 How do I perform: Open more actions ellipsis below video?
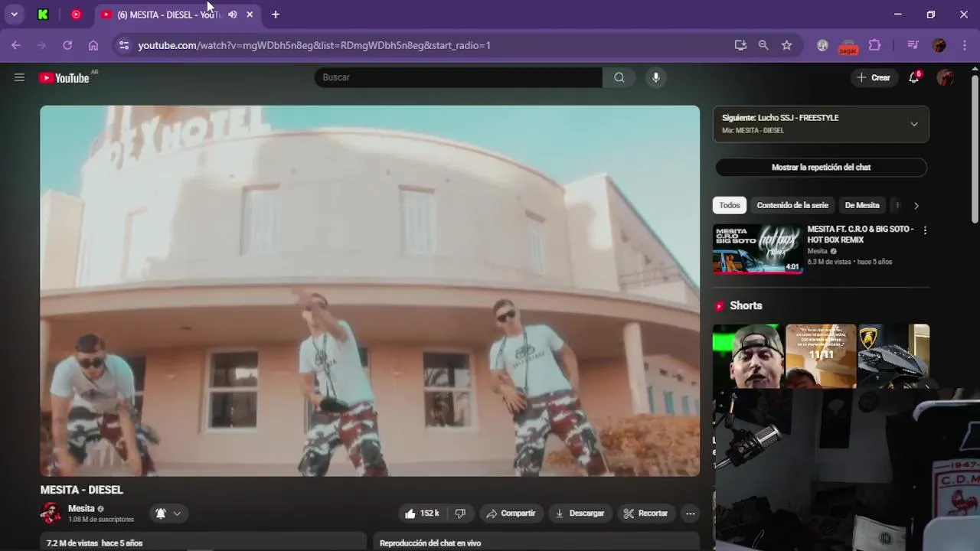point(690,514)
